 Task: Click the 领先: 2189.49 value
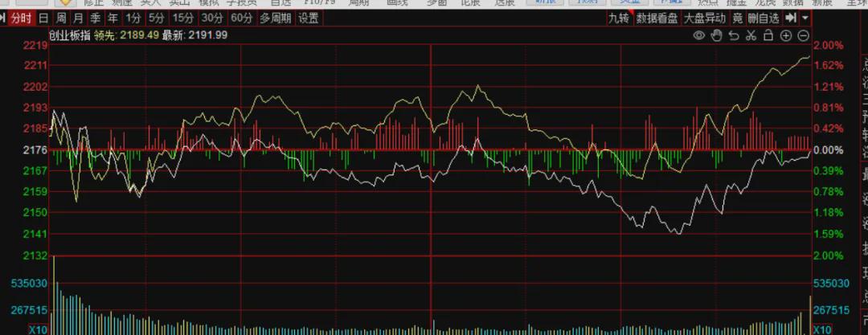point(126,35)
